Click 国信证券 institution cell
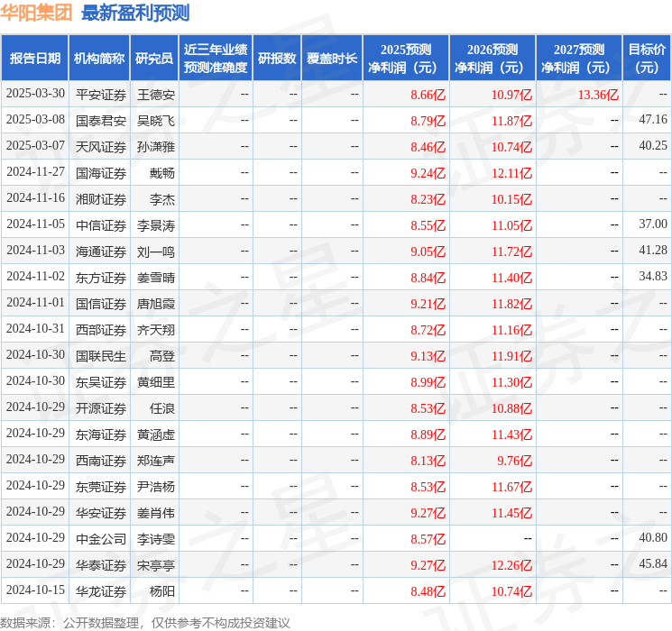This screenshot has height=631, width=672. coord(101,304)
